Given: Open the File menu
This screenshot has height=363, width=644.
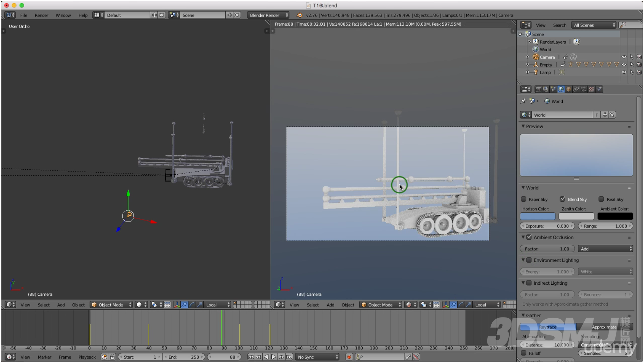Looking at the screenshot, I should 24,15.
